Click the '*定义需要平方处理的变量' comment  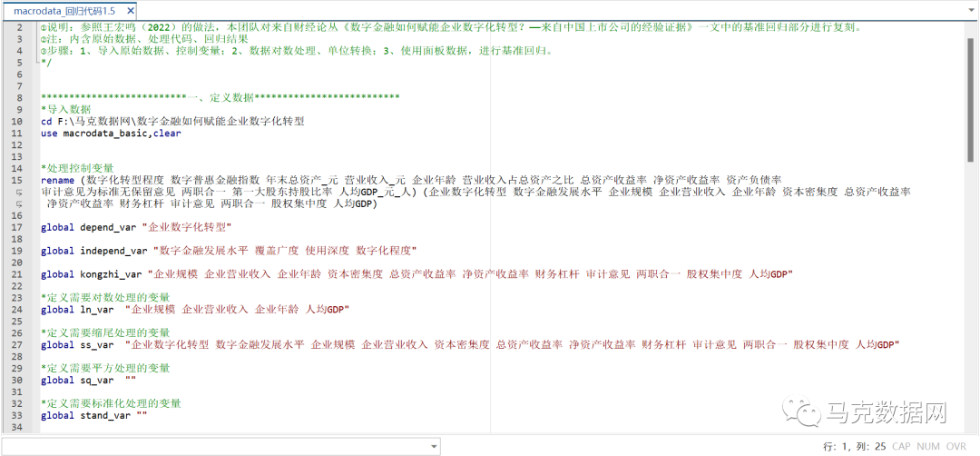click(105, 369)
